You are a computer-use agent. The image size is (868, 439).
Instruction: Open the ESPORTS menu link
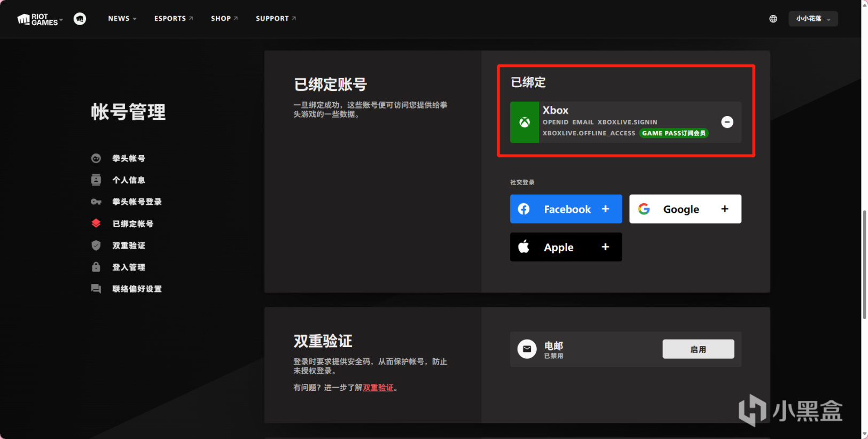pyautogui.click(x=174, y=19)
